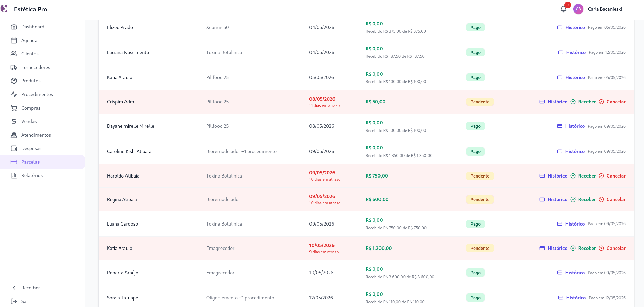Screen dimensions: 644x307
Task: Click the Compras shopping cart icon
Action: coord(14,108)
